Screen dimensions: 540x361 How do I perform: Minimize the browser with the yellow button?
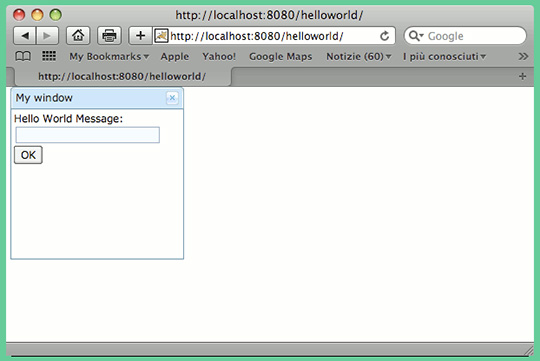coord(37,15)
